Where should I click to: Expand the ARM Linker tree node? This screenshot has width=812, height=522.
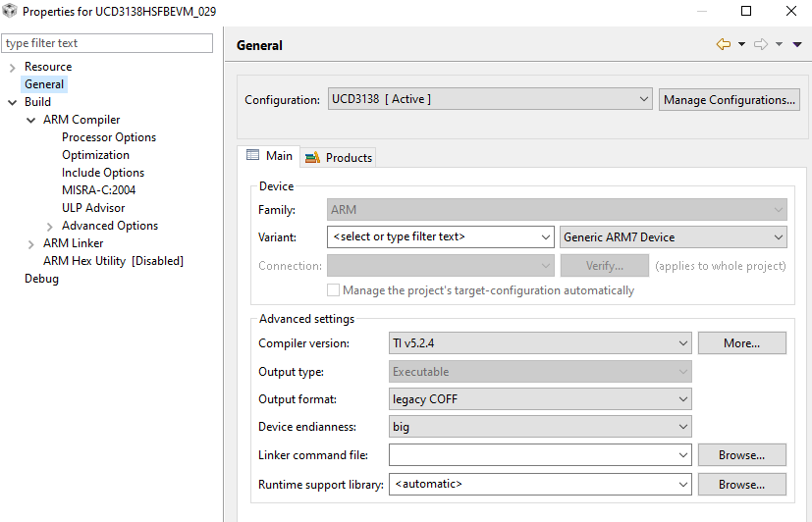[x=30, y=243]
